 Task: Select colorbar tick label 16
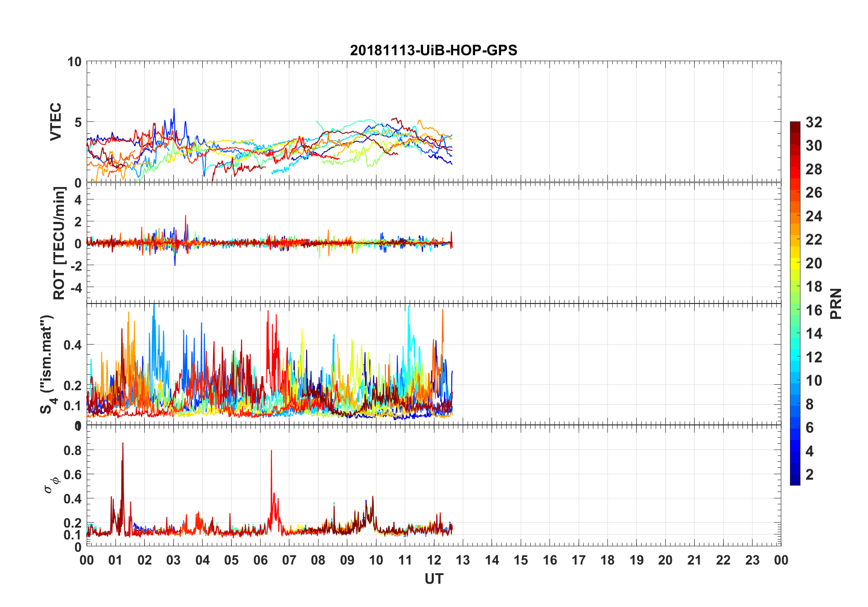point(814,310)
